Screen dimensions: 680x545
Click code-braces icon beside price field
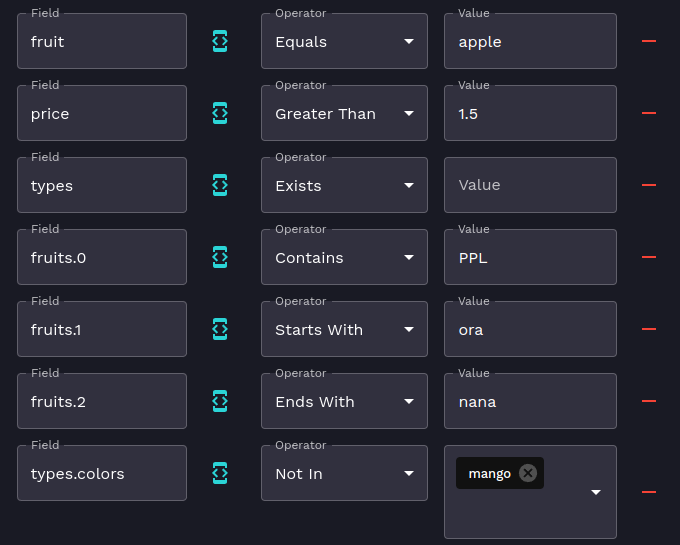click(x=220, y=113)
